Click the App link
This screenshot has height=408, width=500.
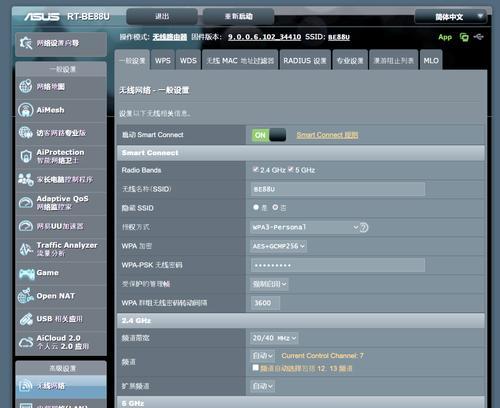coord(445,37)
